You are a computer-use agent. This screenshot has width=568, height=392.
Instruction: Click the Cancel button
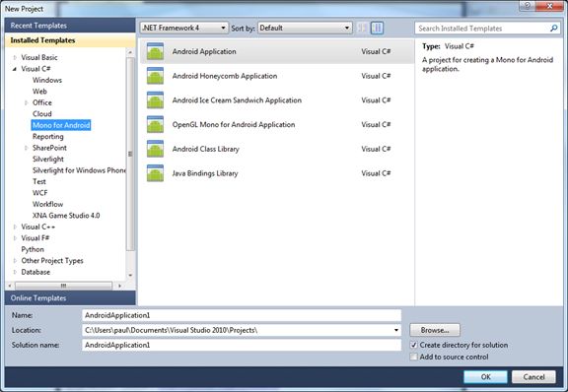[x=533, y=377]
